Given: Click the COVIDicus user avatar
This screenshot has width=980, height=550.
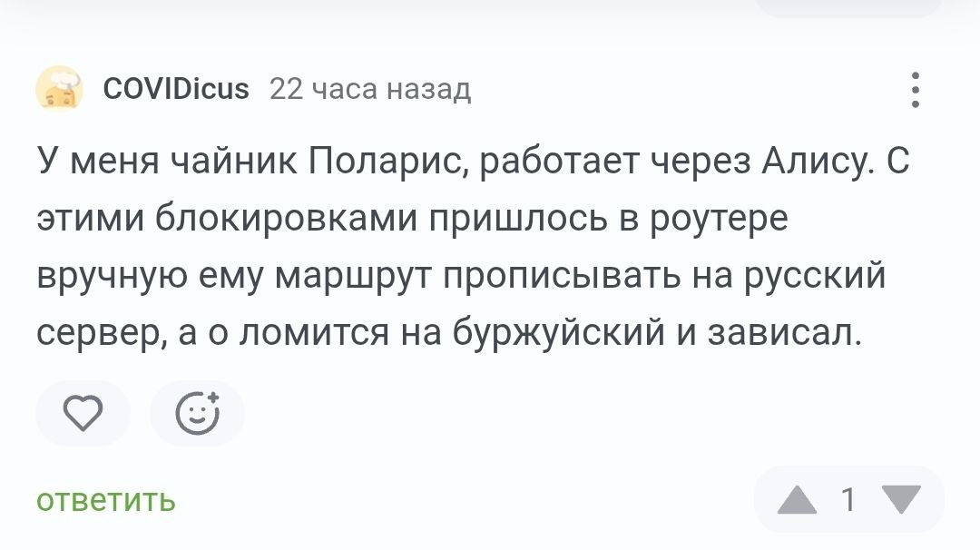Looking at the screenshot, I should 59,89.
